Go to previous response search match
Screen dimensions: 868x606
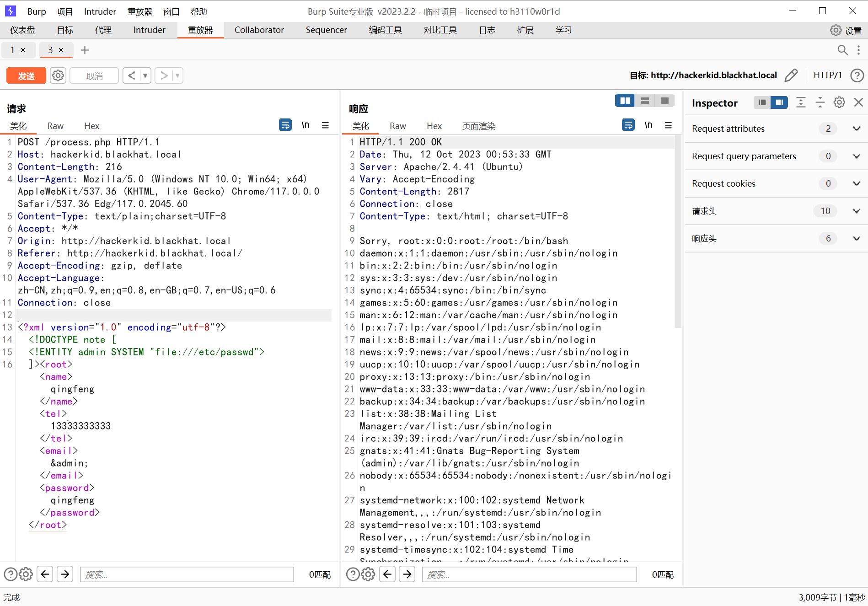pos(387,574)
